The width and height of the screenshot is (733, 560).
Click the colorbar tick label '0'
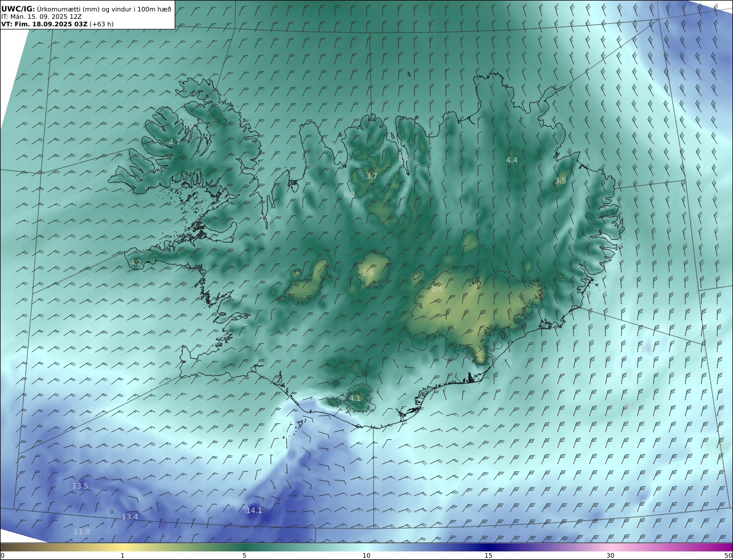point(2,555)
